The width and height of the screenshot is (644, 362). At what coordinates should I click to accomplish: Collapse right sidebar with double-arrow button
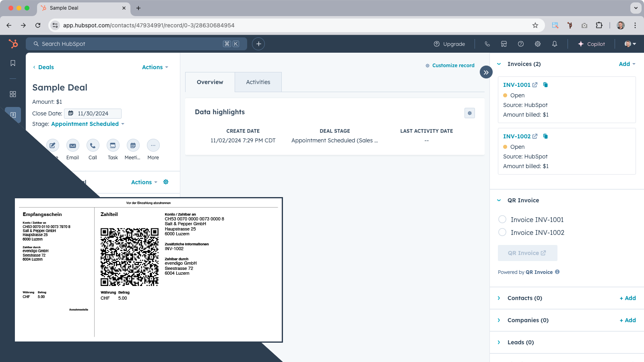click(486, 72)
